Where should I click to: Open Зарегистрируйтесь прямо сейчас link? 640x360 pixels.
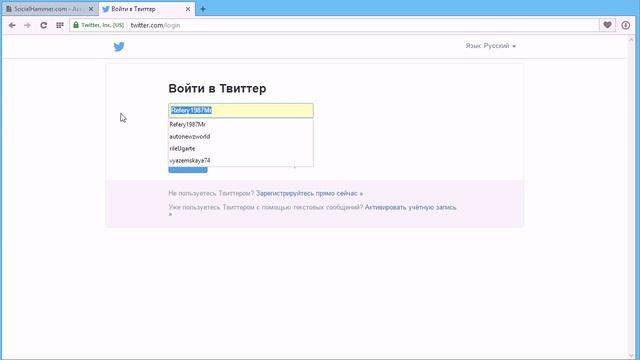pyautogui.click(x=309, y=193)
